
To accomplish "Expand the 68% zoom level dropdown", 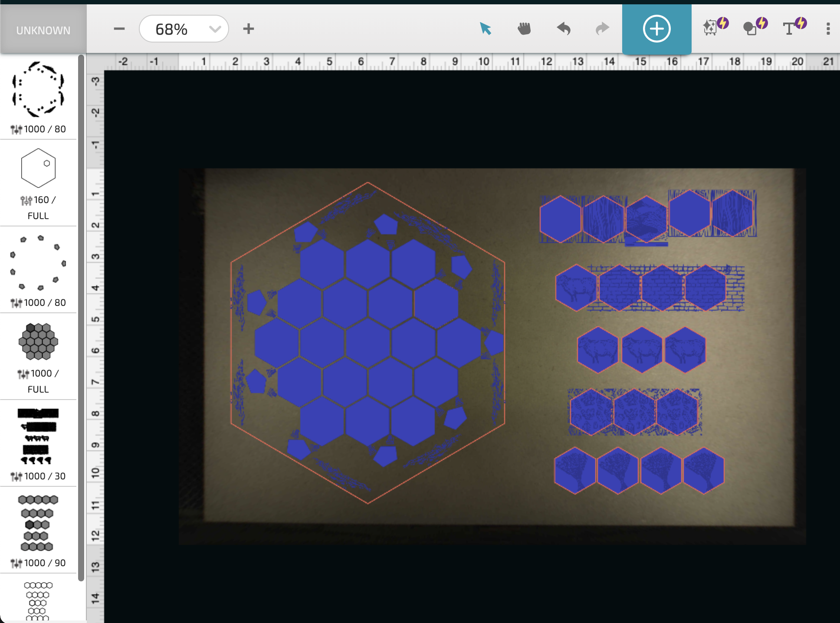I will pos(214,29).
